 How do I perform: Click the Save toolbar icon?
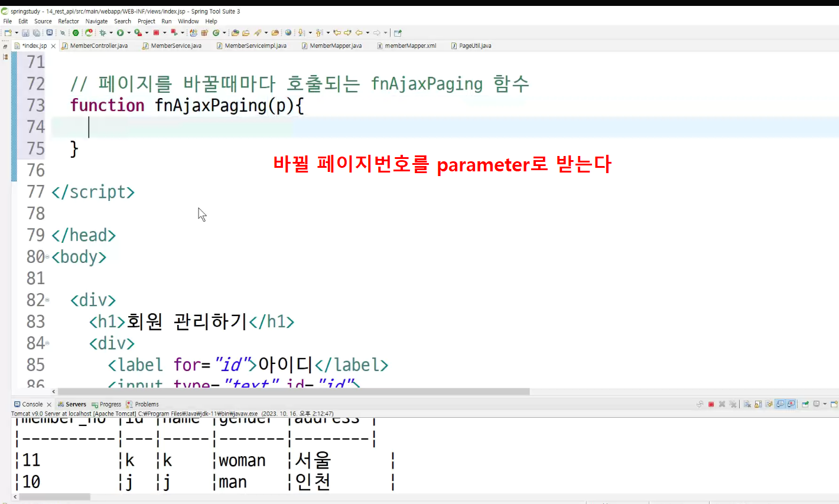[25, 32]
